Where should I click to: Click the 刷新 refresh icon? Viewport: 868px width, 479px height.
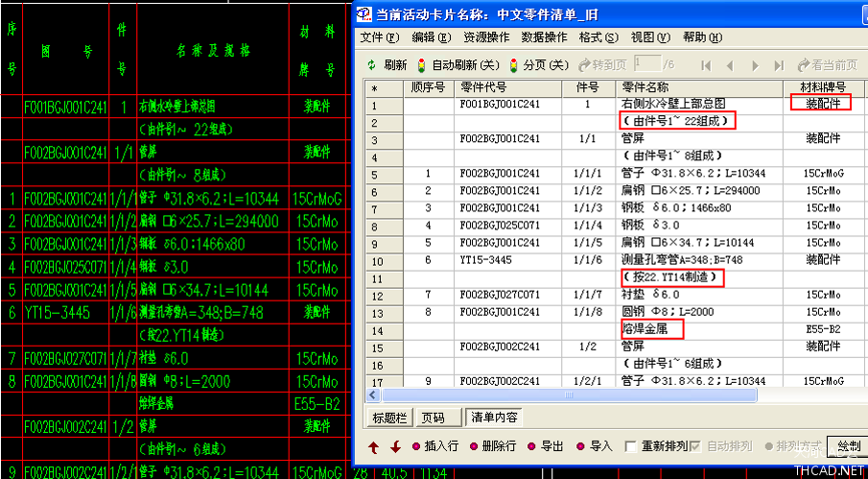372,65
